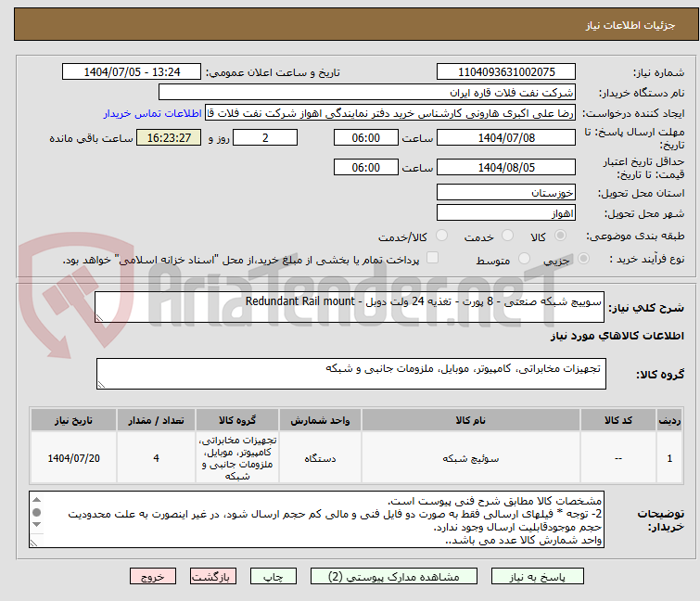Image resolution: width=700 pixels, height=601 pixels.
Task: Open the اطلاعات تماس خریدار link
Action: [x=153, y=113]
